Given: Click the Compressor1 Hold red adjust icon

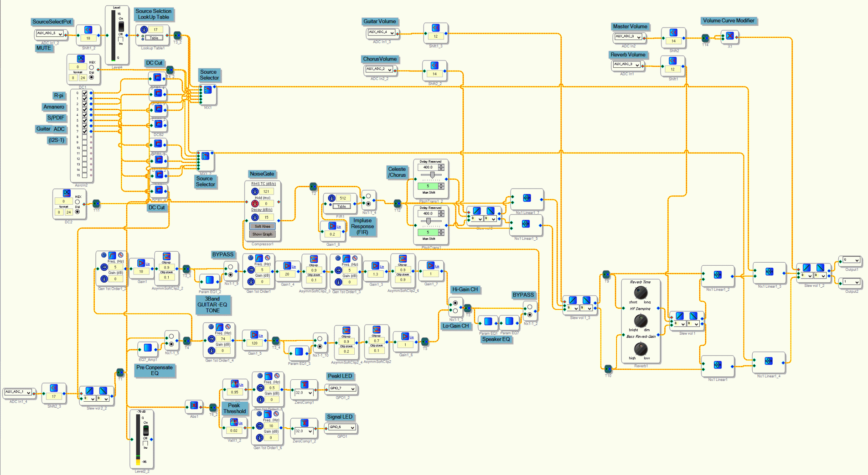Looking at the screenshot, I should coord(255,204).
